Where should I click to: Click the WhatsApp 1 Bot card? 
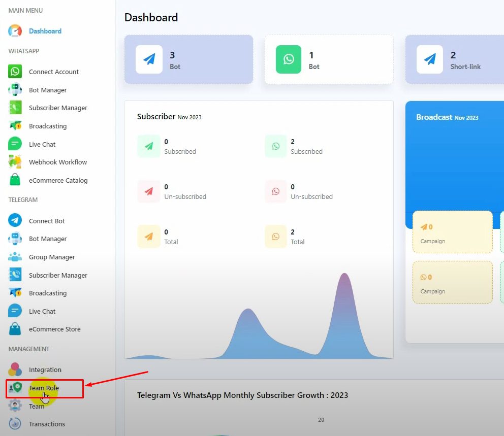click(x=329, y=59)
